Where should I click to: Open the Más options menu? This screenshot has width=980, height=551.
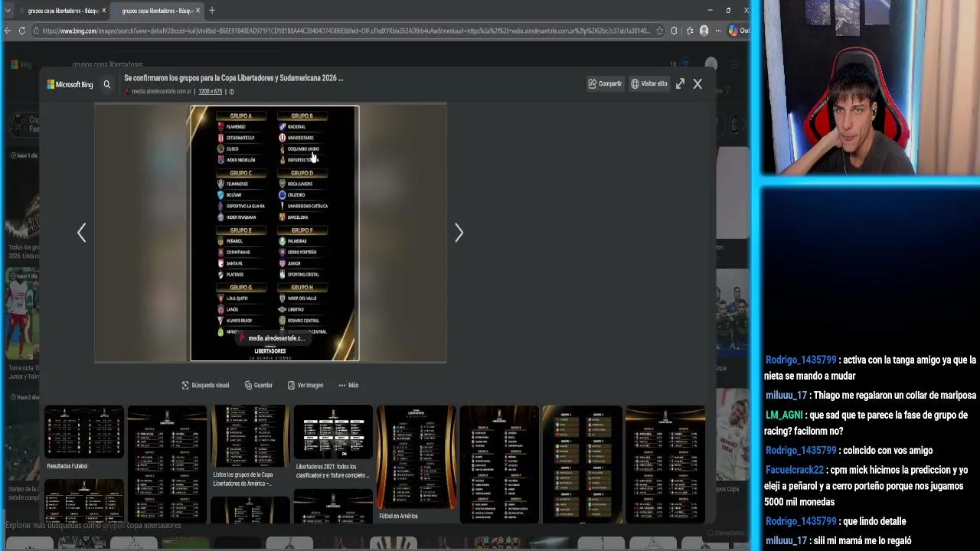(348, 385)
